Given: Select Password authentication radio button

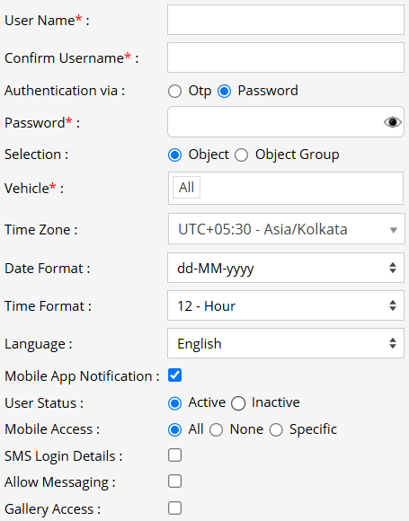Looking at the screenshot, I should [x=224, y=91].
